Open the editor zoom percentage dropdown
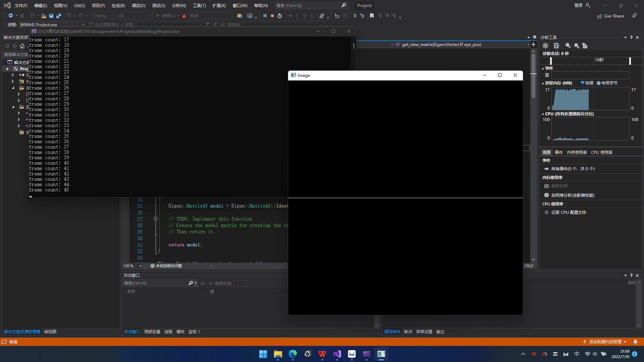Screen dimensions: 644x362 [x=140, y=266]
